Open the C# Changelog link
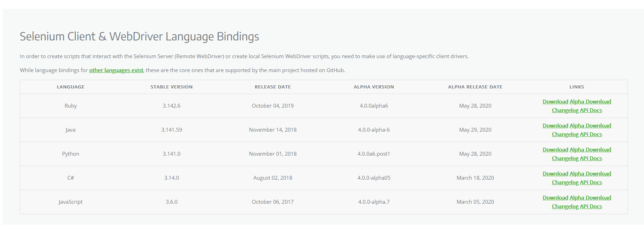Screen dimensions: 644x234 (565, 182)
